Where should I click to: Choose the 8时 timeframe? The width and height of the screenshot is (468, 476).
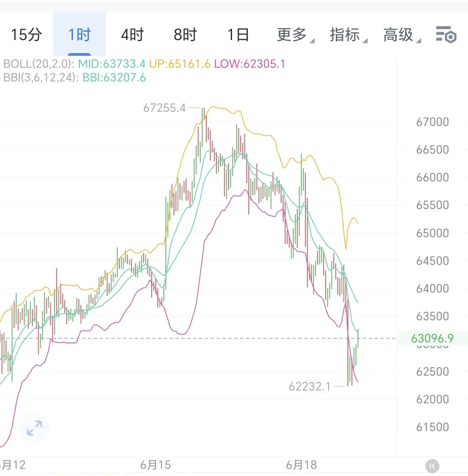tap(185, 35)
